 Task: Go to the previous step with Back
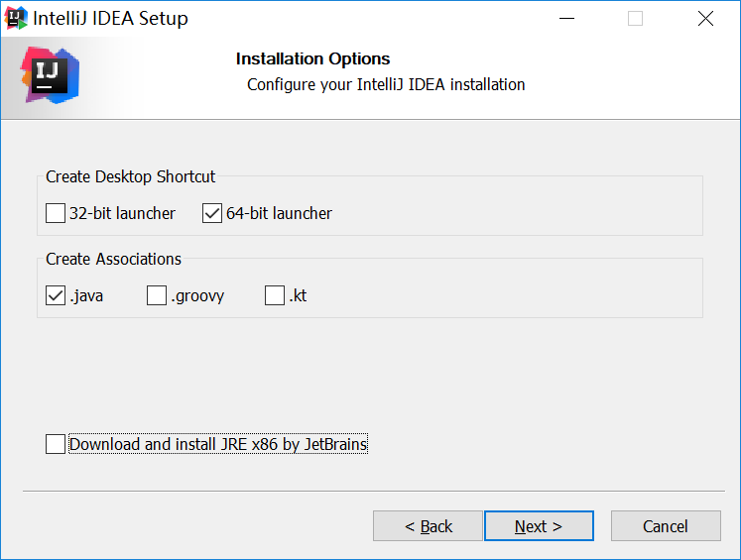[x=428, y=526]
